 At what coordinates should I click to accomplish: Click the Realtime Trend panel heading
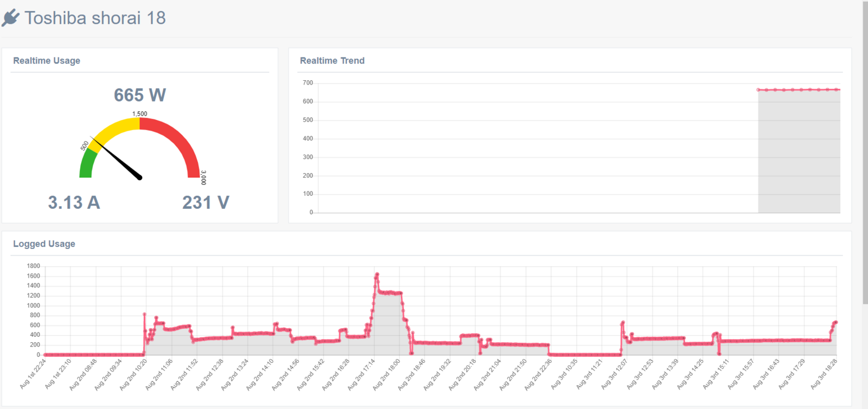point(332,61)
